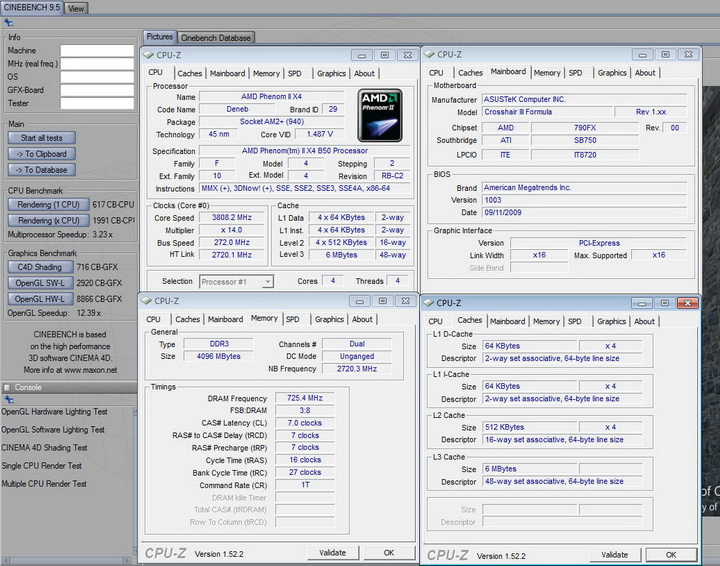The height and width of the screenshot is (566, 720).
Task: Open the About tab in the Mainboard CPU-Z window
Action: click(645, 73)
